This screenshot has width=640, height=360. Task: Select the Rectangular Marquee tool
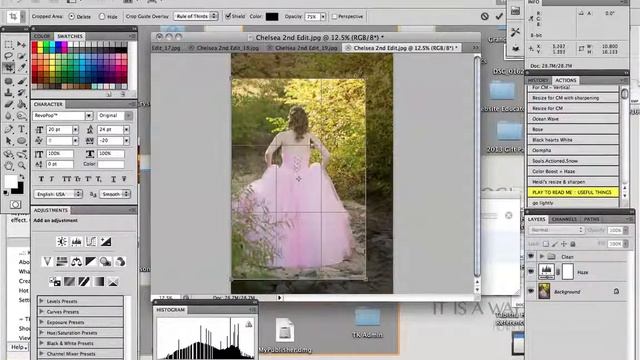(x=9, y=44)
